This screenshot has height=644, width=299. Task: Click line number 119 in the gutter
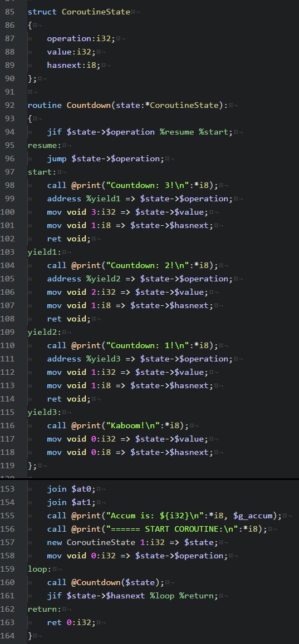[7, 465]
